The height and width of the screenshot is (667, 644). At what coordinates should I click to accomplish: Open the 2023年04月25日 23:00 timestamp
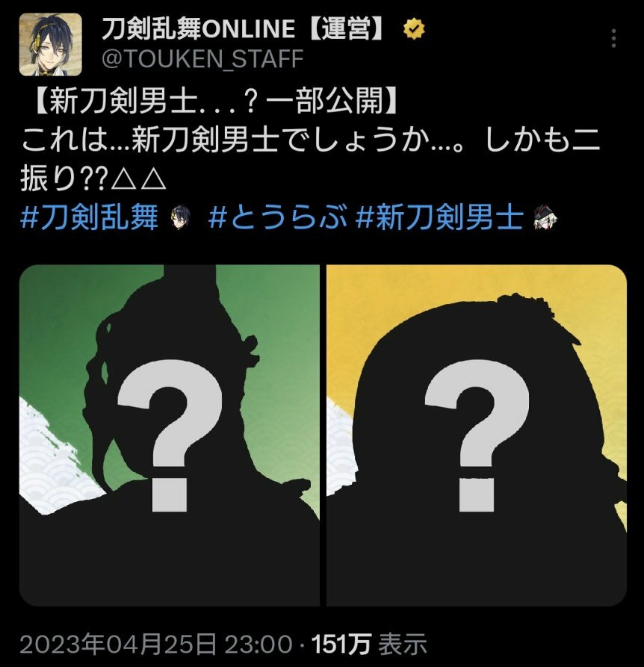click(155, 644)
